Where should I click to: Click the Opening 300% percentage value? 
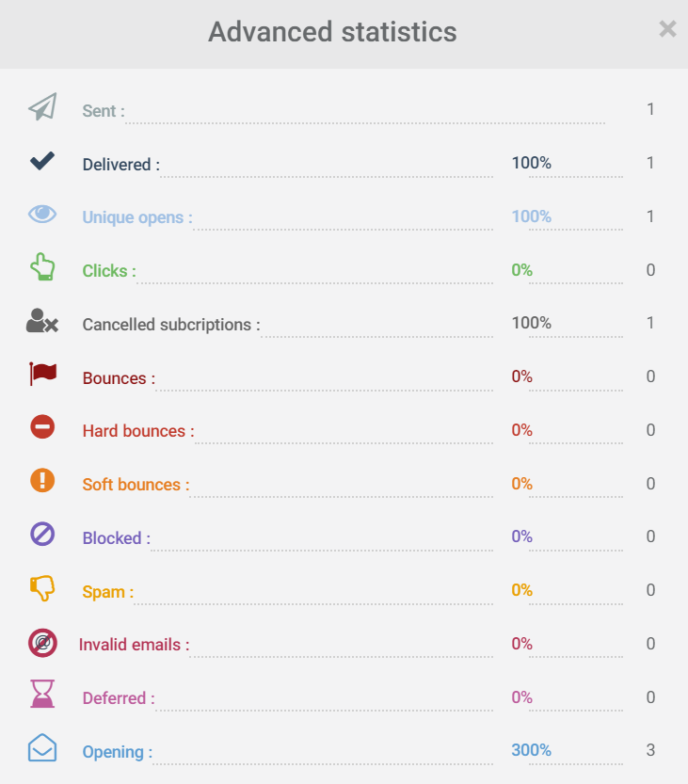pyautogui.click(x=531, y=750)
